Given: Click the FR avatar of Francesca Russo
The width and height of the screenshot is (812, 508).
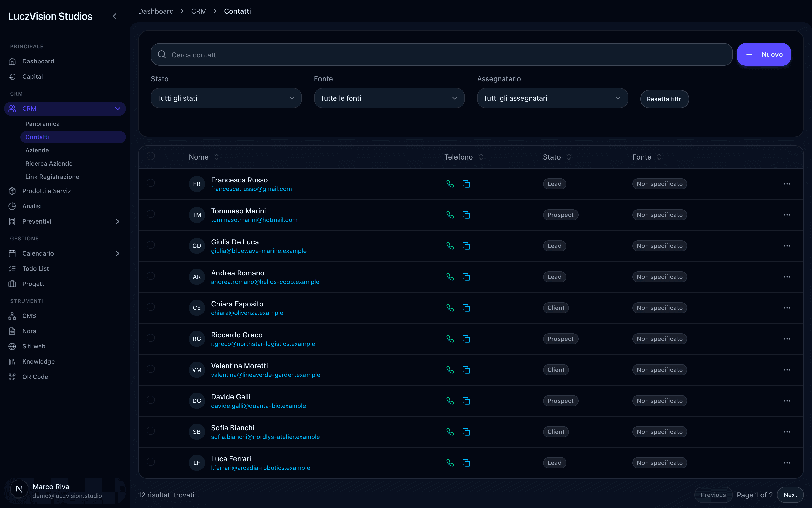Looking at the screenshot, I should tap(197, 184).
